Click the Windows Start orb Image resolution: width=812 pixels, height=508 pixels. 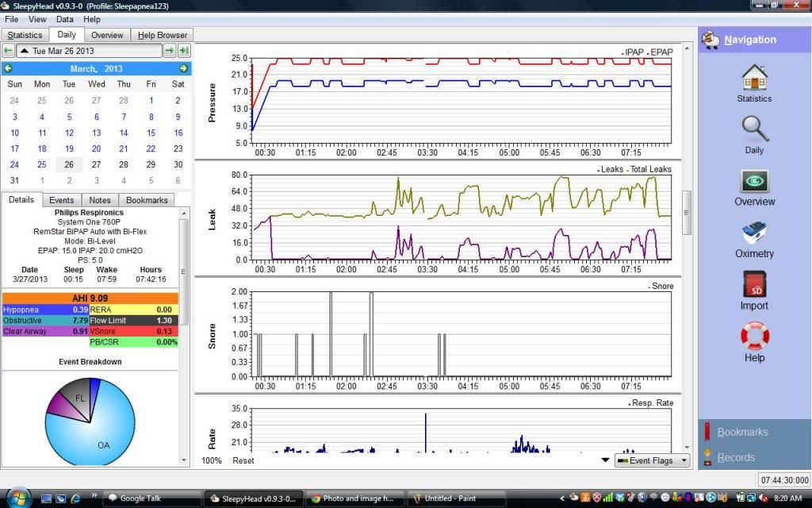click(x=19, y=498)
